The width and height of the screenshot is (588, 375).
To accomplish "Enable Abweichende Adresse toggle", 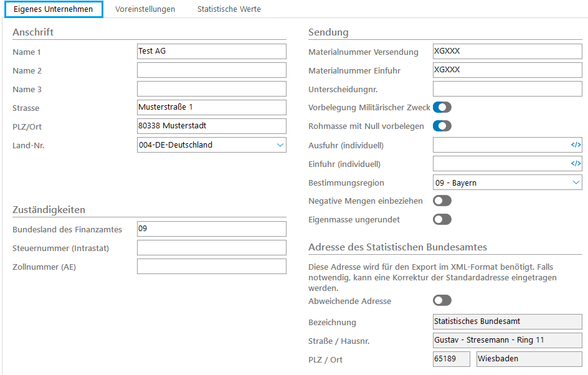I will pyautogui.click(x=442, y=300).
